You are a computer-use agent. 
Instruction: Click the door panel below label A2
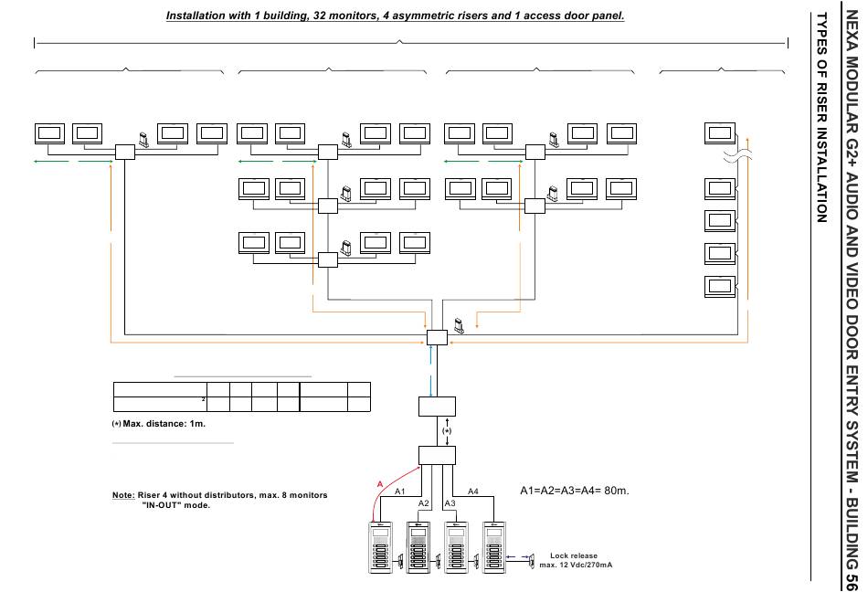[x=418, y=546]
